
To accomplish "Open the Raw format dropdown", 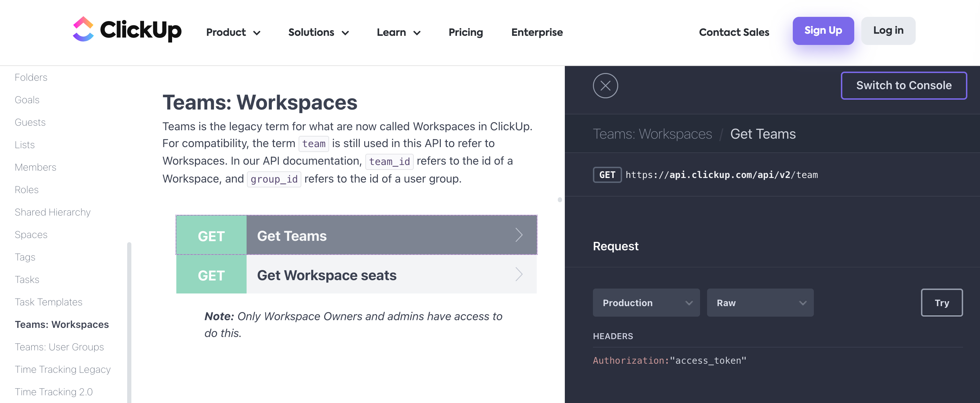I will 760,303.
